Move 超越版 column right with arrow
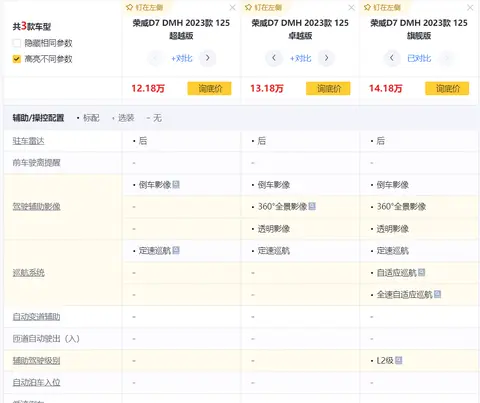Viewport: 480px width, 403px height. pyautogui.click(x=207, y=58)
